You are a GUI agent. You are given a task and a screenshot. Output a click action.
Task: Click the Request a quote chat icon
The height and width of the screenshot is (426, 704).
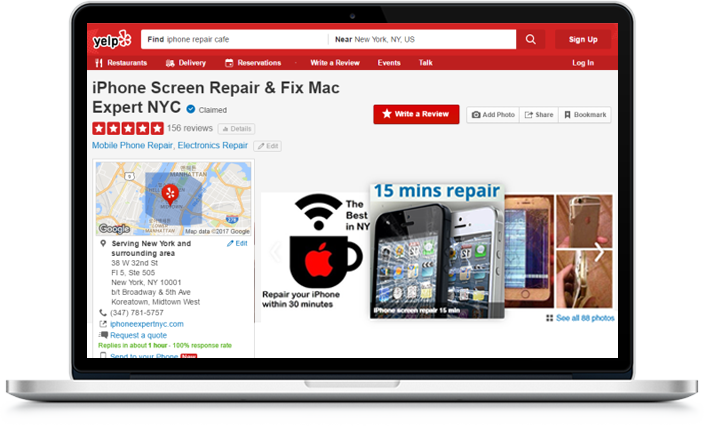(x=103, y=335)
